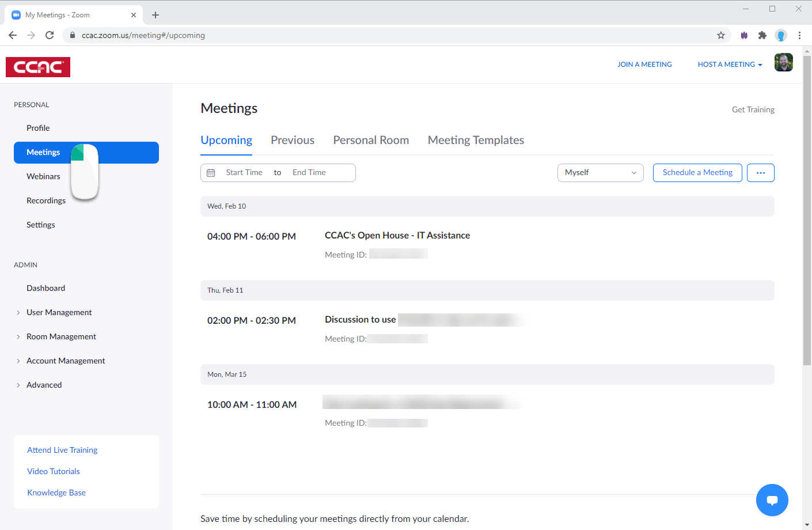Open Webinars in the sidebar

[43, 176]
